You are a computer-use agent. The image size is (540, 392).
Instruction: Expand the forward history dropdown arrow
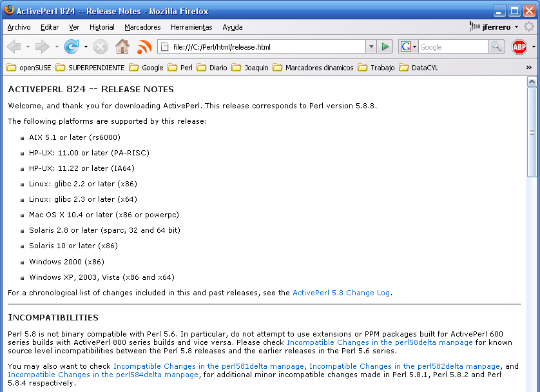(57, 47)
